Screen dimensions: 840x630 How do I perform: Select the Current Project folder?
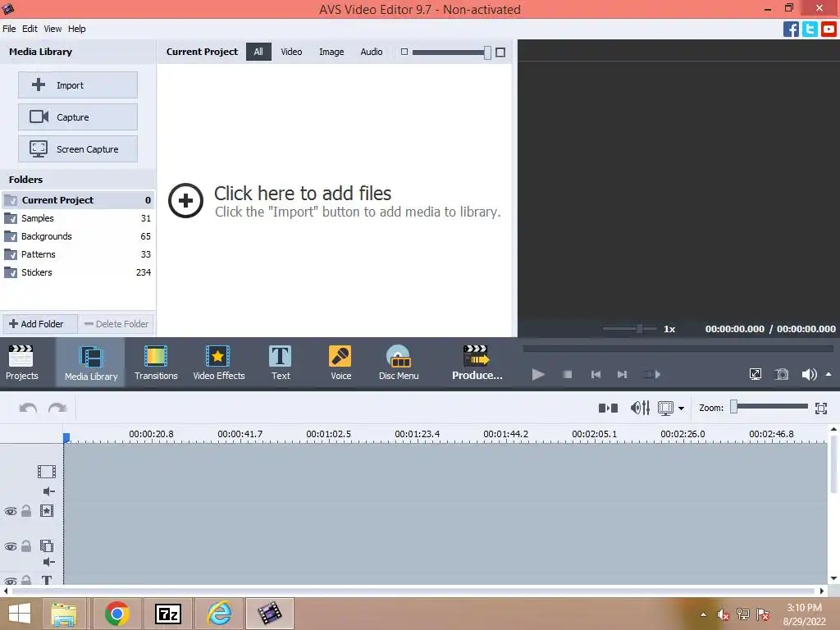(78, 200)
